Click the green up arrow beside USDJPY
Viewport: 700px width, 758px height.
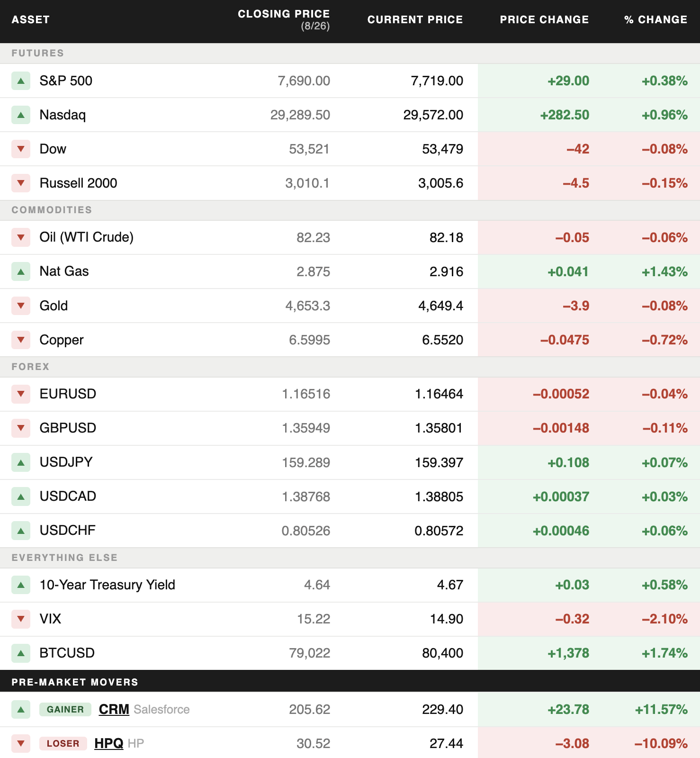21,463
